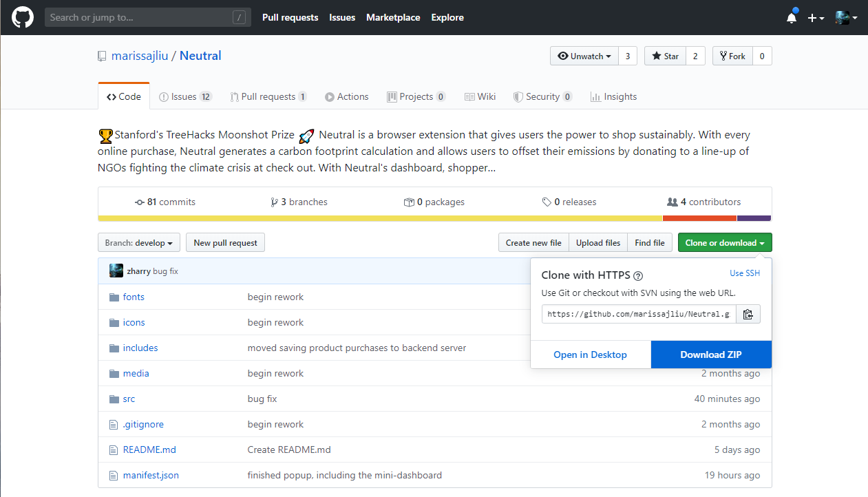Click the Find file button

tap(650, 243)
